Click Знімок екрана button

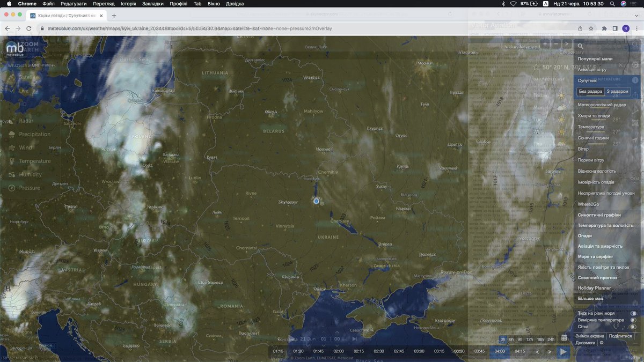pyautogui.click(x=589, y=336)
